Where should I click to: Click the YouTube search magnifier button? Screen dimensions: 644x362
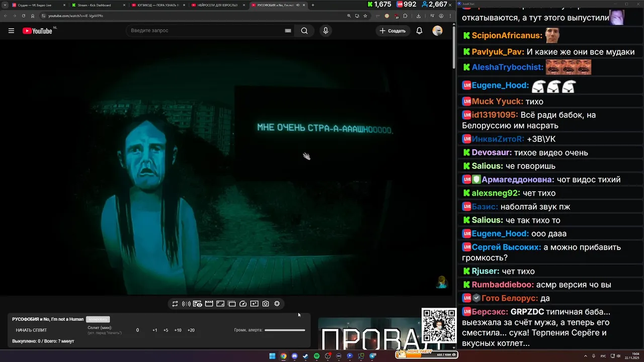pyautogui.click(x=304, y=31)
